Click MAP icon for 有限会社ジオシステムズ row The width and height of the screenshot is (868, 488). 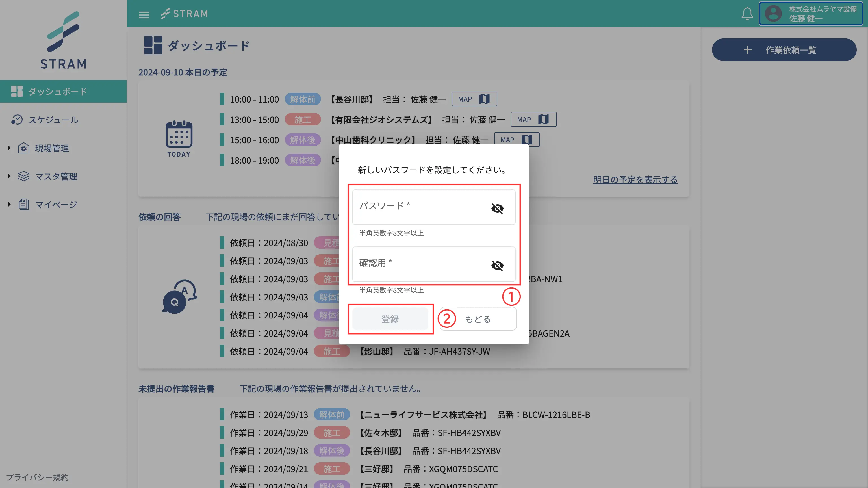(x=543, y=119)
